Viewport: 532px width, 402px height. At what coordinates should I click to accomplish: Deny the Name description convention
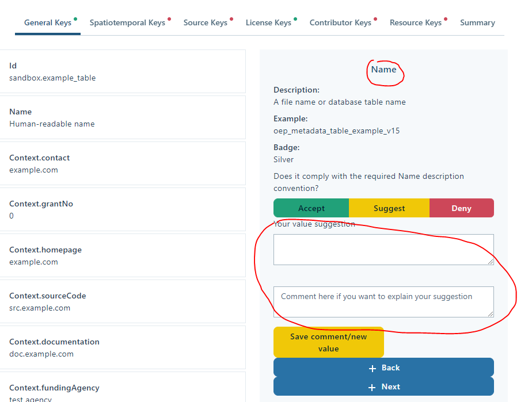click(461, 208)
